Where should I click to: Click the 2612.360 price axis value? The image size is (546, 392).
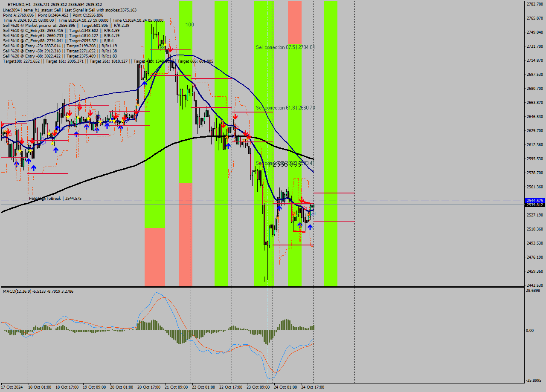(535, 144)
